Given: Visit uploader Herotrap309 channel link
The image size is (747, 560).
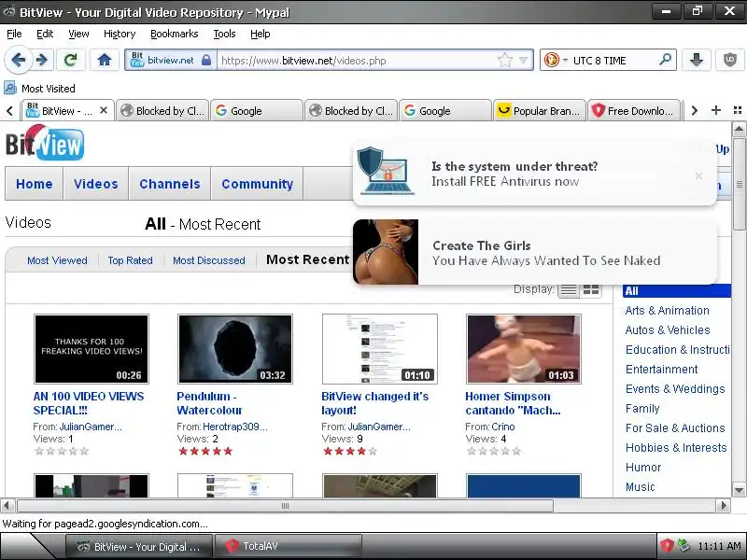Looking at the screenshot, I should click(x=235, y=427).
